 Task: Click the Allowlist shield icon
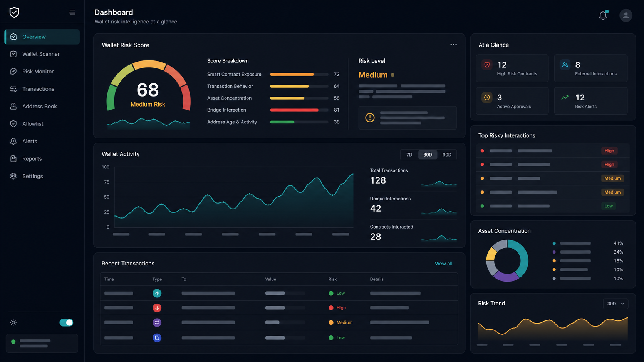(x=13, y=124)
